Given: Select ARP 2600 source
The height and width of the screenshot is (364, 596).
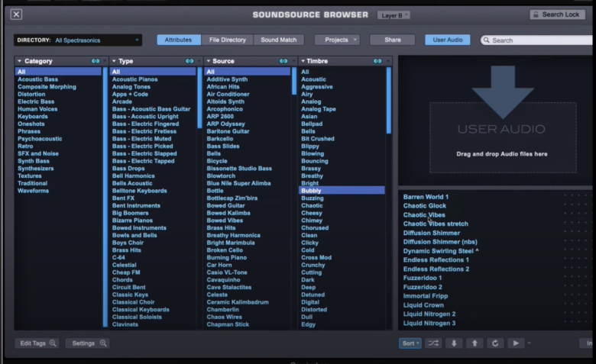Looking at the screenshot, I should pos(220,117).
